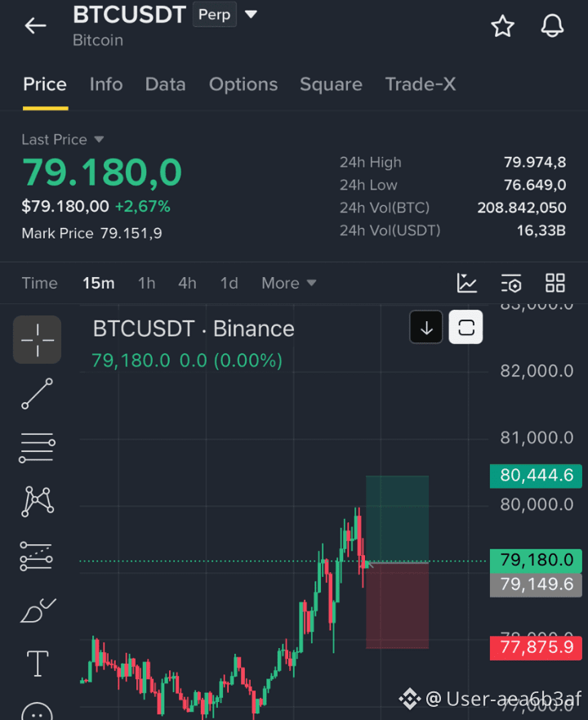
Task: Click the Mark Price 79.151,9 text
Action: pyautogui.click(x=91, y=234)
